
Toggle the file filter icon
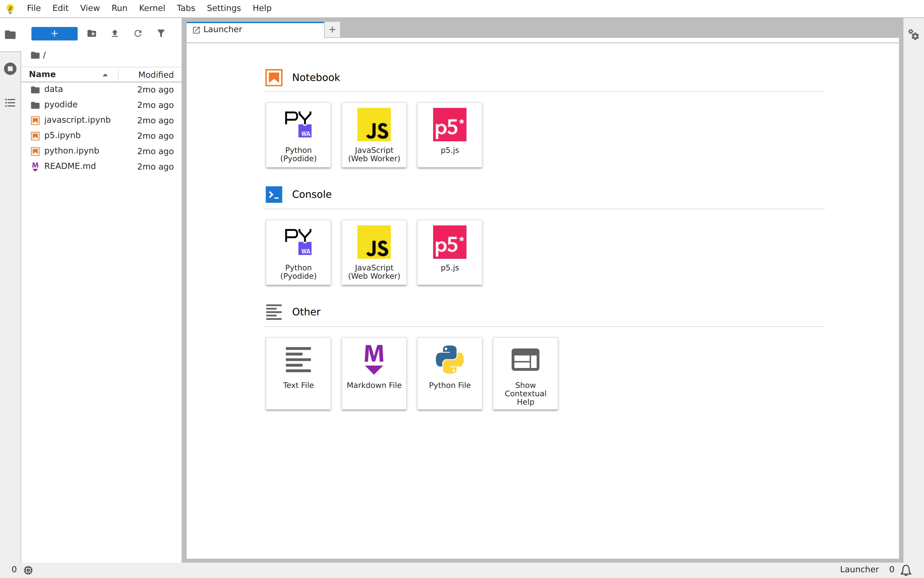[161, 34]
